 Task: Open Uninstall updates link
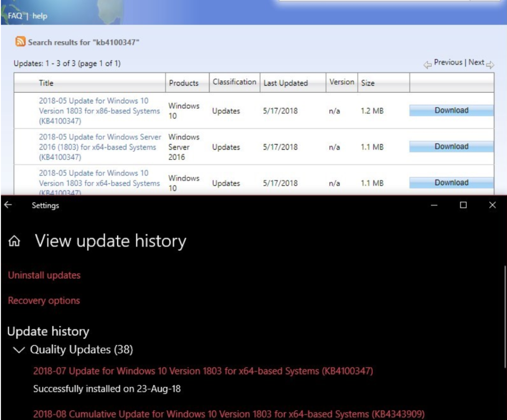pyautogui.click(x=44, y=275)
